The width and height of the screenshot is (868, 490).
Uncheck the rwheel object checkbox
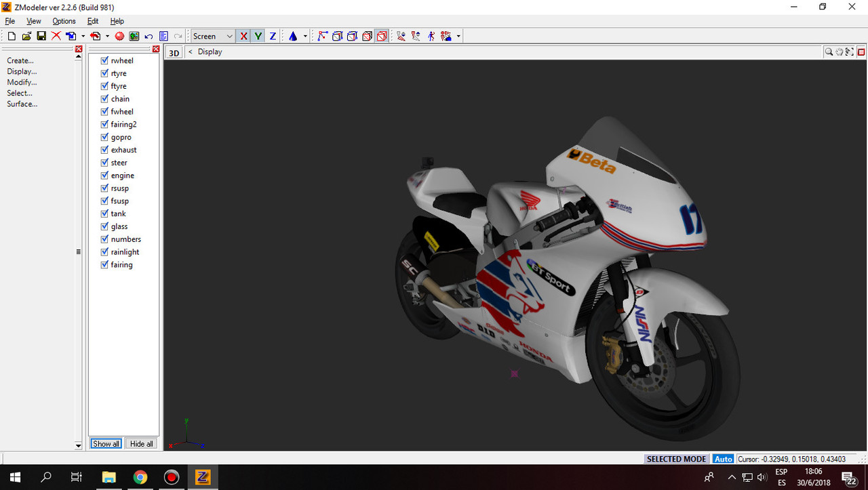coord(104,60)
